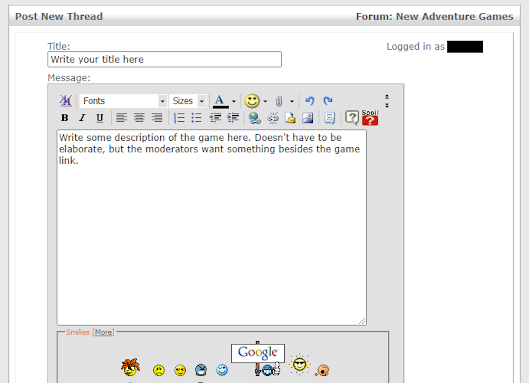
Task: Remove link with the unlink icon
Action: pyautogui.click(x=273, y=118)
